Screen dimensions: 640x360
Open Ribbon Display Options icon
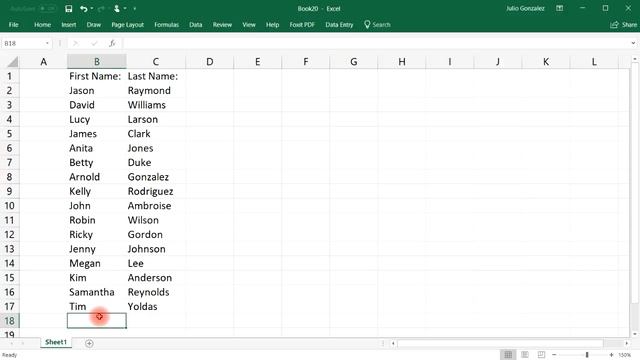pyautogui.click(x=560, y=9)
